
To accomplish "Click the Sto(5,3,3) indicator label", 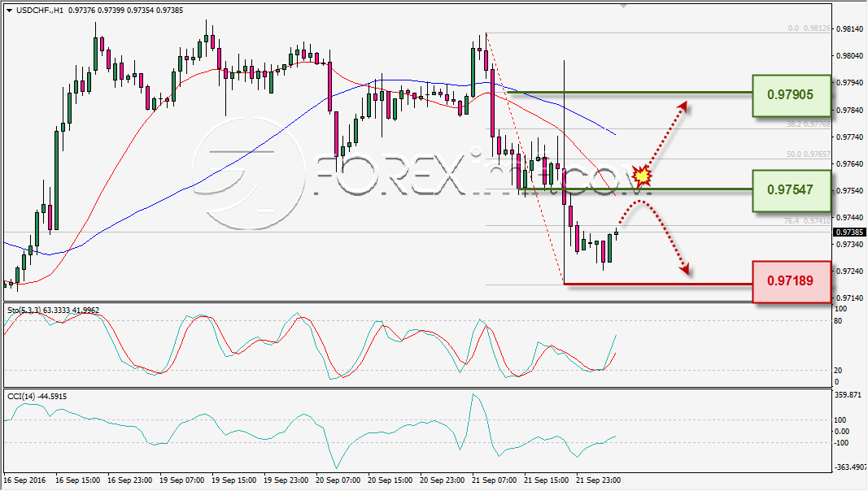I will tap(53, 311).
